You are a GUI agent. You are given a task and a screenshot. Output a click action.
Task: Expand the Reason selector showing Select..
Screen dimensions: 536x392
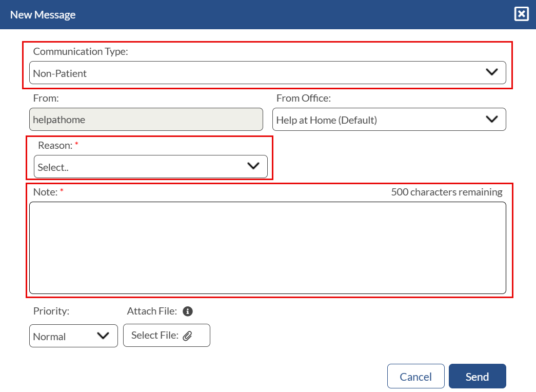coord(150,166)
